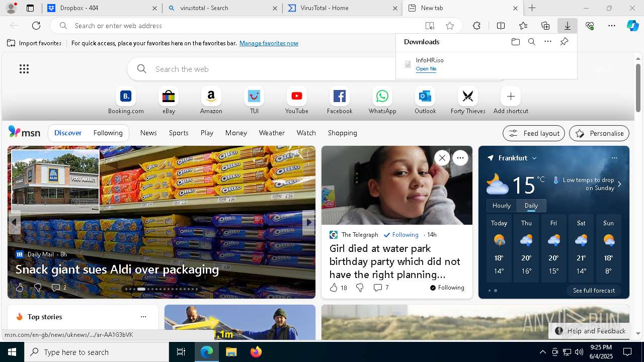Open Facebook shortcut

click(x=340, y=101)
